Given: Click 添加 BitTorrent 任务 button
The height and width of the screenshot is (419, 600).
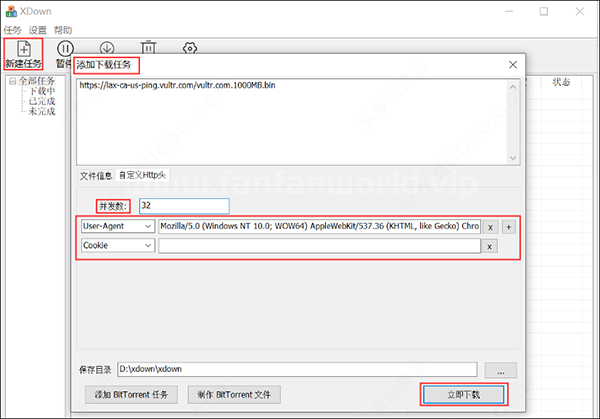Looking at the screenshot, I should click(131, 395).
